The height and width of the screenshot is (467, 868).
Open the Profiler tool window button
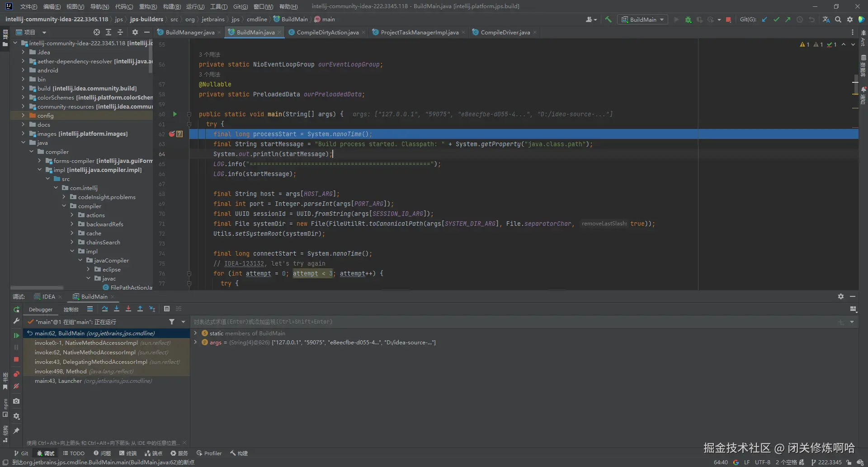coord(209,453)
